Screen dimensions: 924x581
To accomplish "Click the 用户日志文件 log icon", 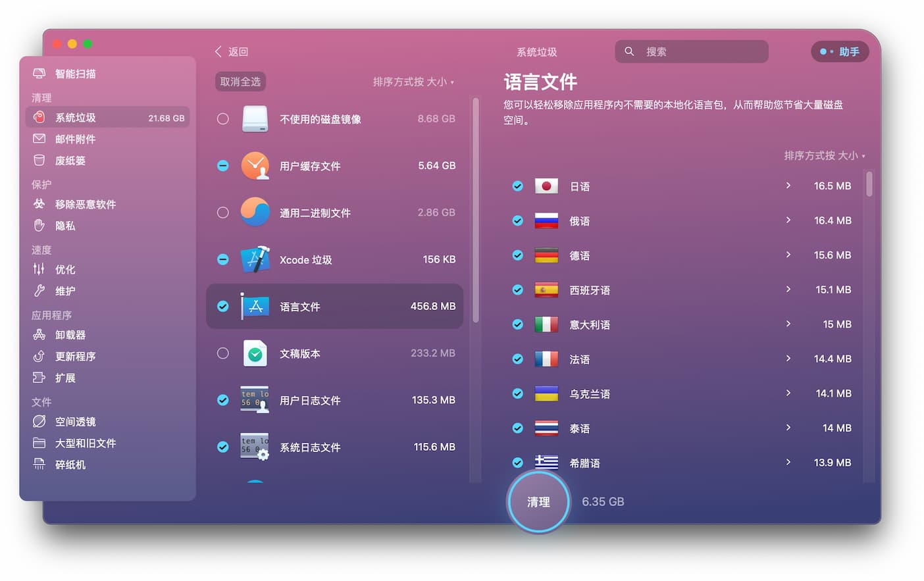I will coord(255,400).
